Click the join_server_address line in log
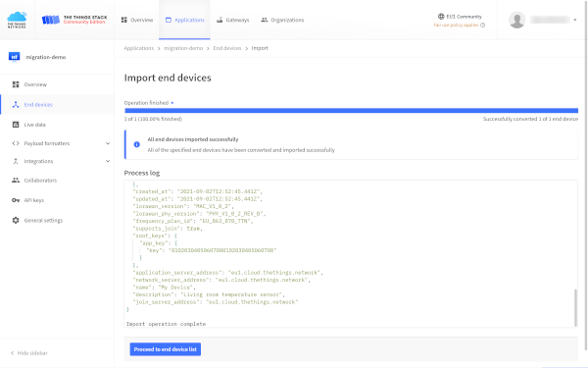The height and width of the screenshot is (368, 588). (x=216, y=302)
